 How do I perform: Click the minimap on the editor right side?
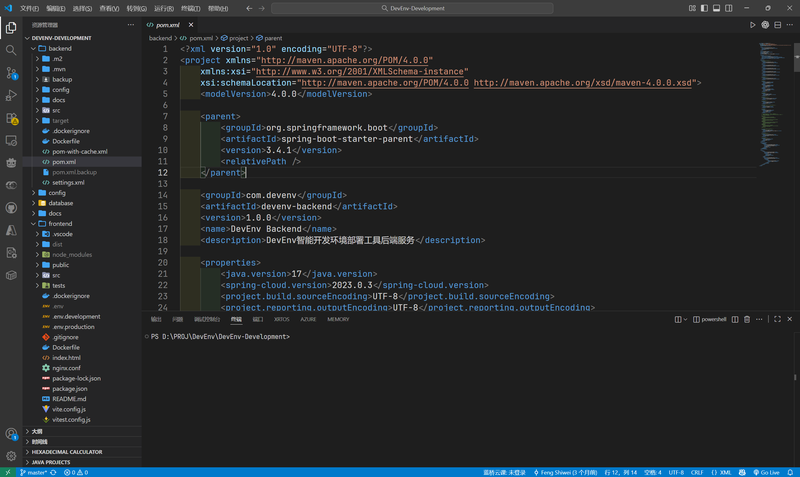tap(773, 80)
